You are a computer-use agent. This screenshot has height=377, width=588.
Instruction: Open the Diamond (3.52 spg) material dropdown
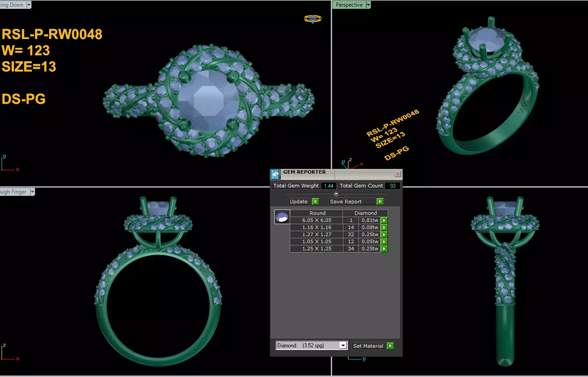coord(343,346)
